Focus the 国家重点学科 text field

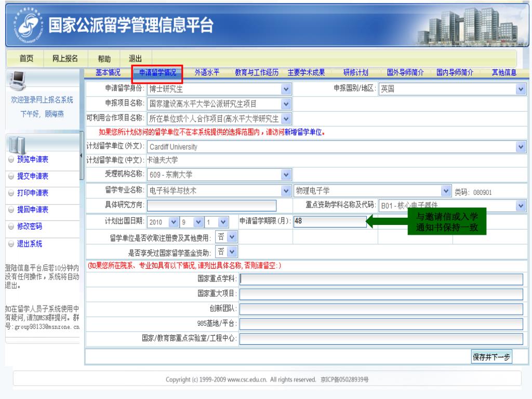(x=381, y=280)
